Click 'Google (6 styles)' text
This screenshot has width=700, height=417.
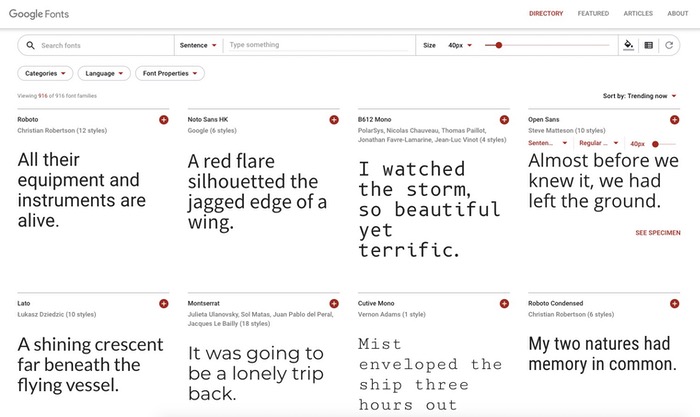tap(212, 131)
